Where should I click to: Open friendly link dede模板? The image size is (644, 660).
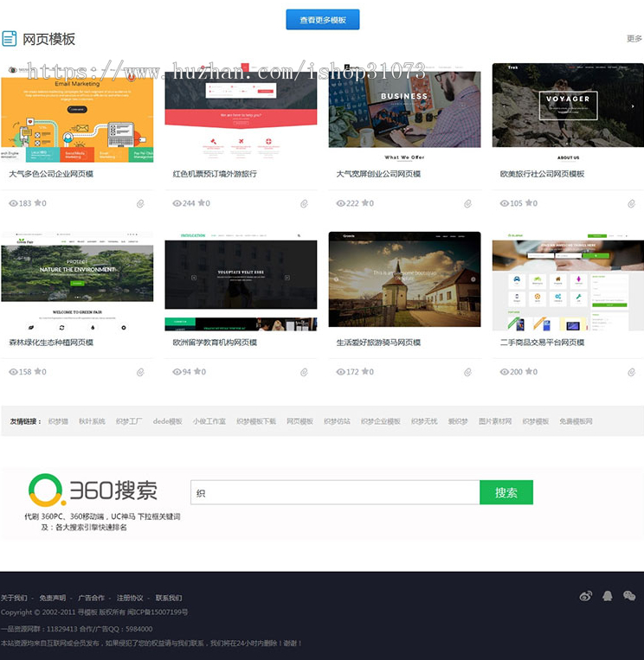tap(168, 421)
